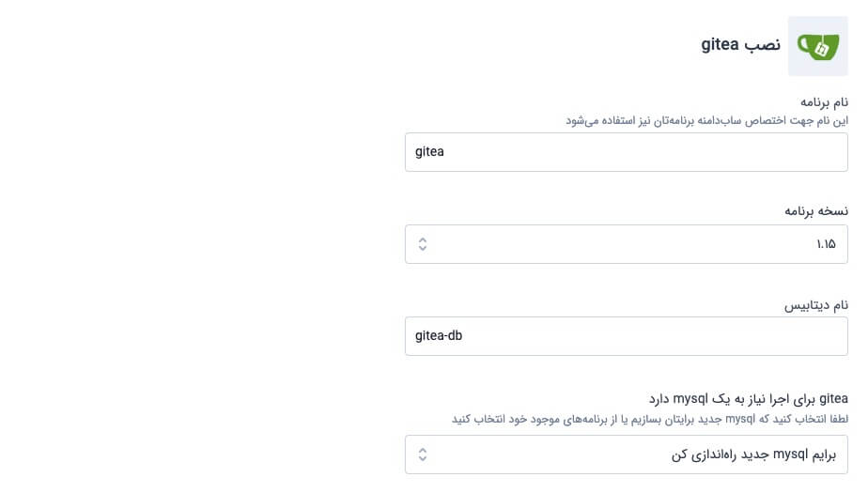The height and width of the screenshot is (493, 868).
Task: Click the نام دیتابیس field label
Action: point(816,305)
